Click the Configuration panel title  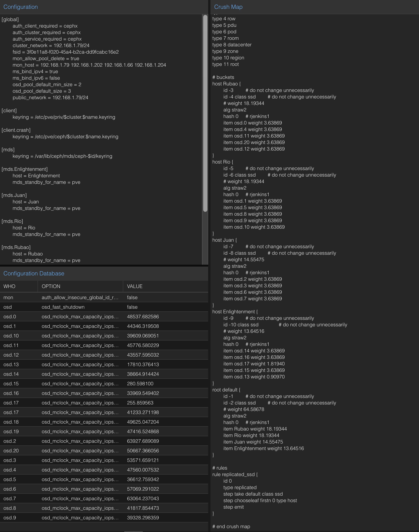pos(21,7)
